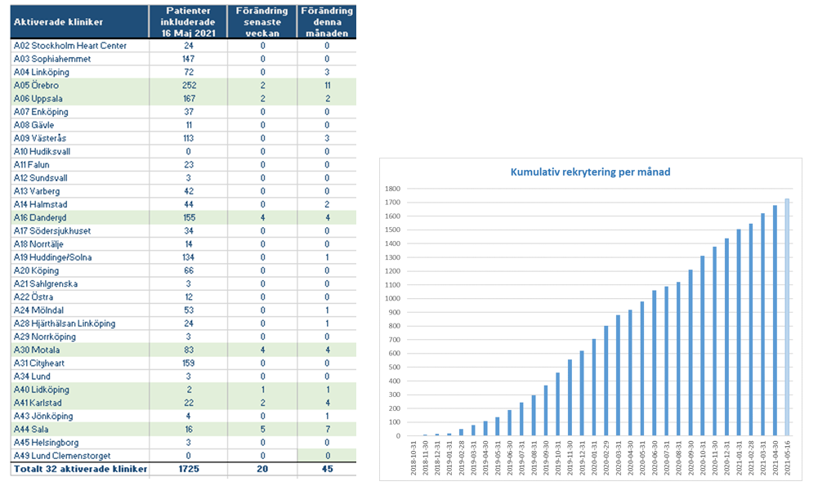Click the 'A44 Sala' clinic name
This screenshot has width=818, height=504.
[31, 430]
